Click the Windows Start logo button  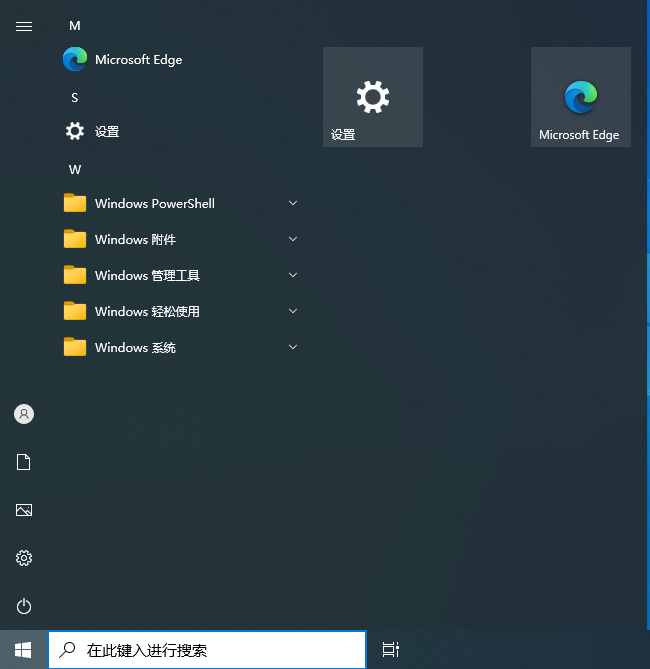[23, 650]
